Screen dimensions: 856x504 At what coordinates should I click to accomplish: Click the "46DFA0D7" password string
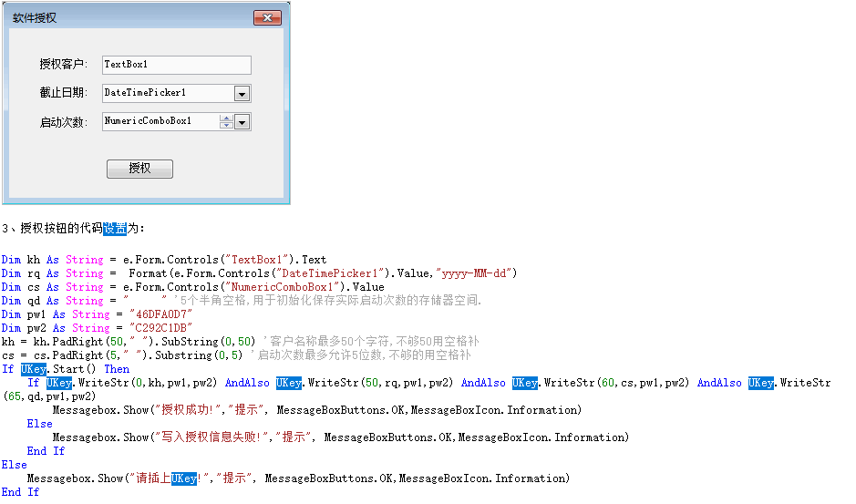[160, 314]
